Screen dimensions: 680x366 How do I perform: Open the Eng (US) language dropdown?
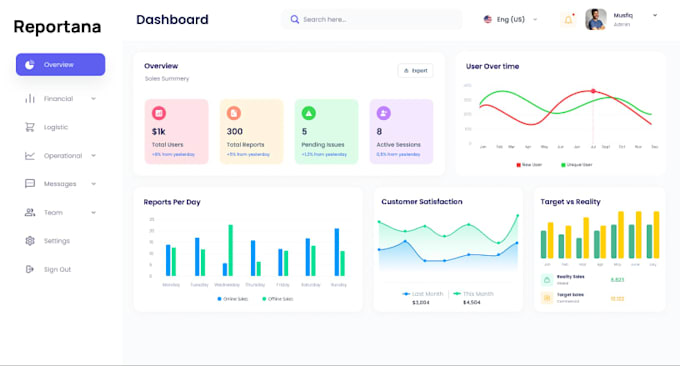tap(510, 20)
